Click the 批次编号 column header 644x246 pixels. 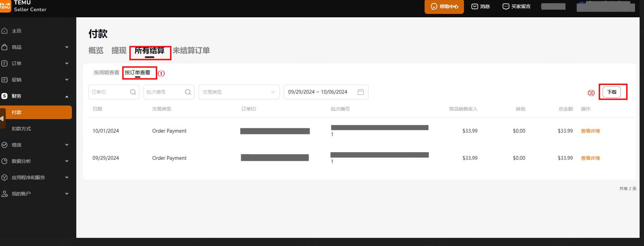point(340,109)
